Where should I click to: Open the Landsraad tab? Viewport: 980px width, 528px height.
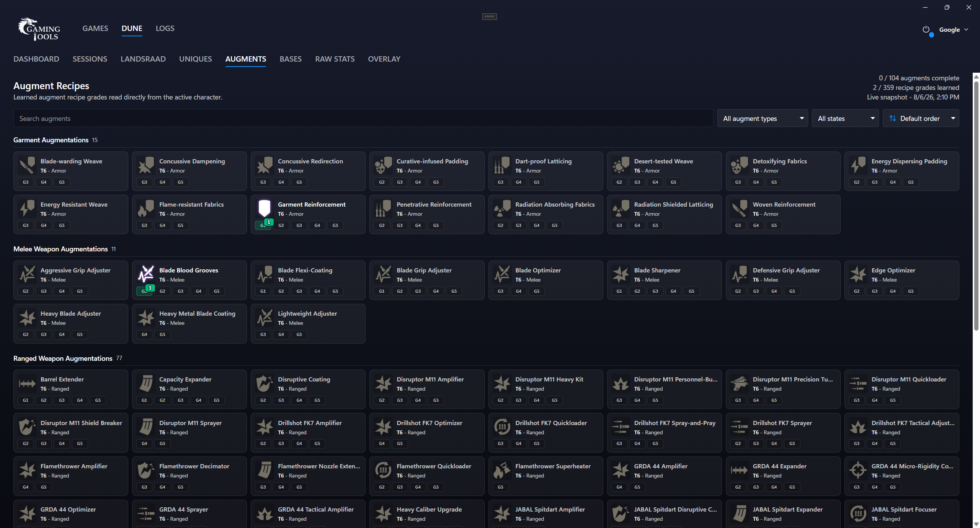point(143,59)
